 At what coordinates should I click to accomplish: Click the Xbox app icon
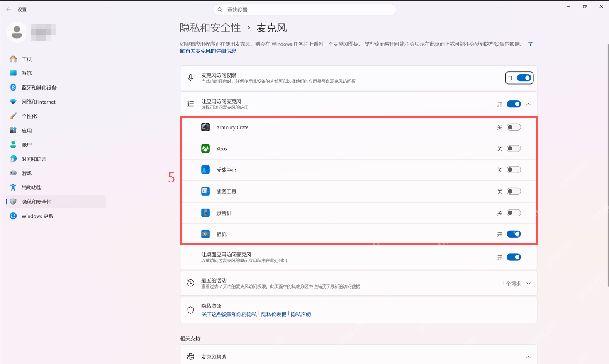coord(205,148)
